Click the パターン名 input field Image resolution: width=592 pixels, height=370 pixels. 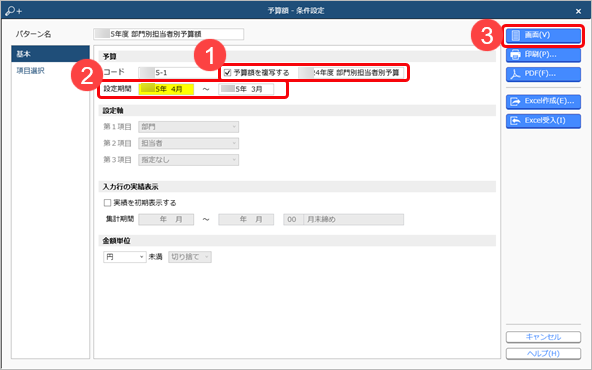click(x=168, y=34)
